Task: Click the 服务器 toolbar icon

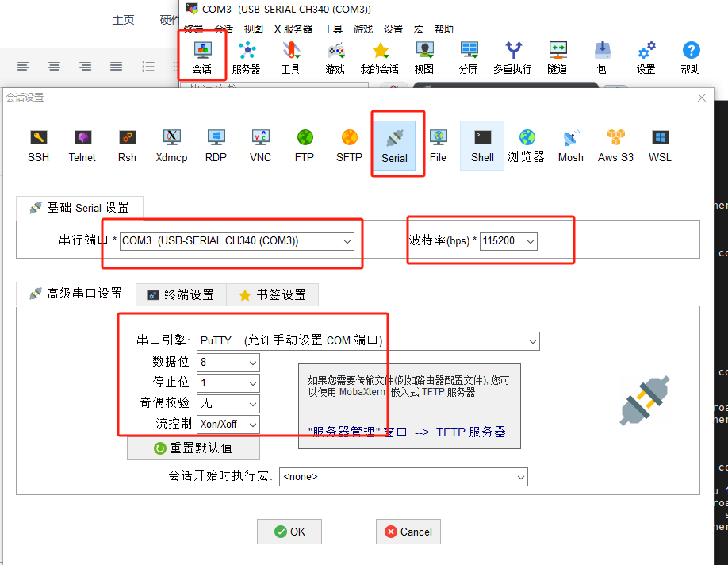Action: click(x=247, y=57)
